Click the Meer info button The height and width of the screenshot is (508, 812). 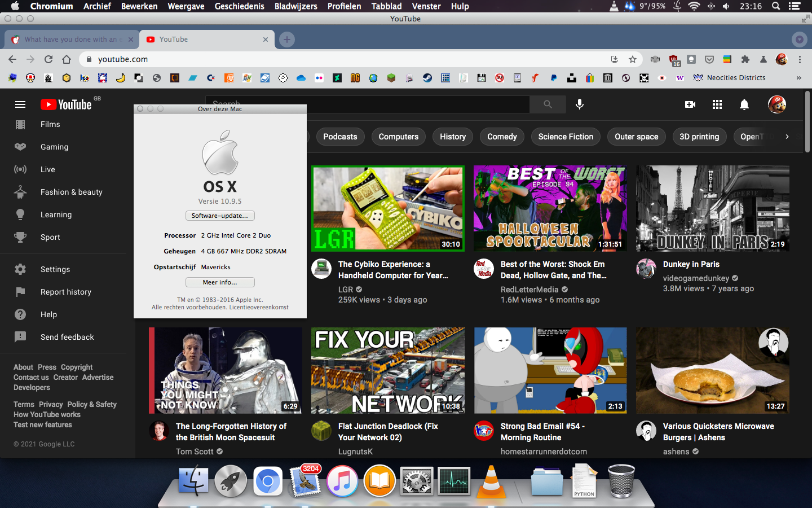[x=220, y=282]
